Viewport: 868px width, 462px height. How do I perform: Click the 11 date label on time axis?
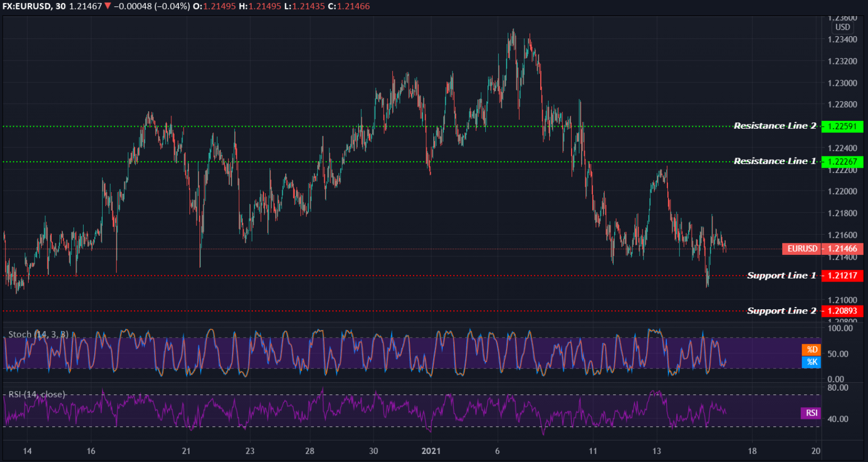point(593,451)
